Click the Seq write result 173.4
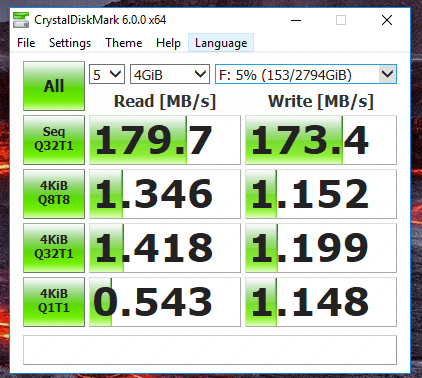Screen dimensions: 422x378 (321, 140)
